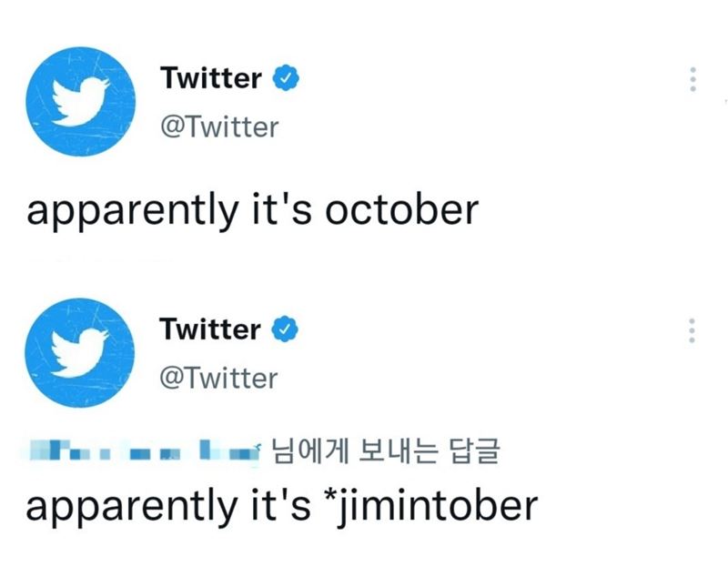Click the word apparently in the jimintober reply
This screenshot has height=587, width=728.
pyautogui.click(x=131, y=508)
